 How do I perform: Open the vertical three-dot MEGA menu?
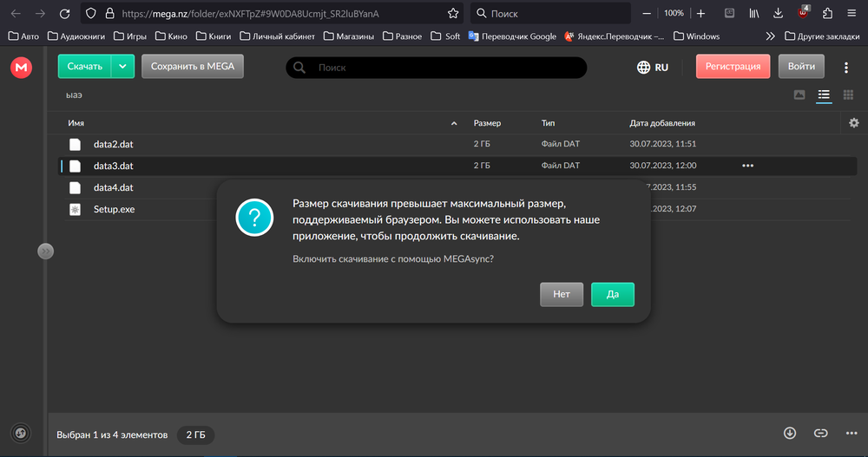pos(846,67)
